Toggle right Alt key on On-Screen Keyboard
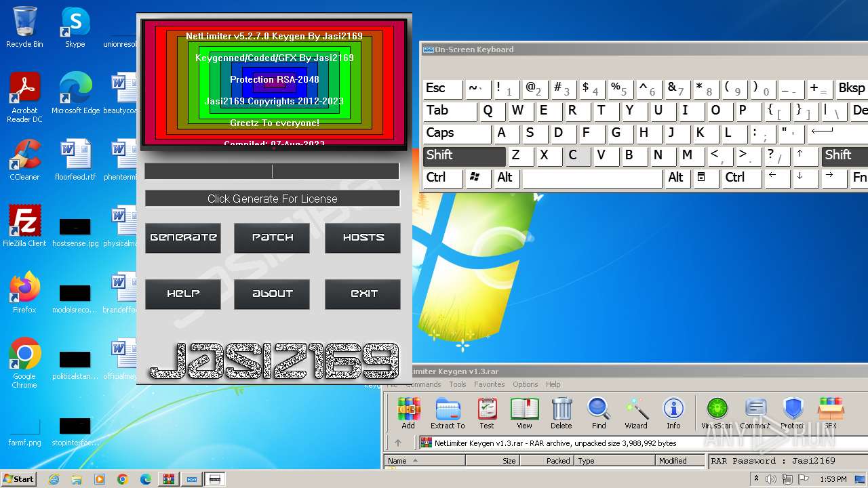 pyautogui.click(x=677, y=178)
